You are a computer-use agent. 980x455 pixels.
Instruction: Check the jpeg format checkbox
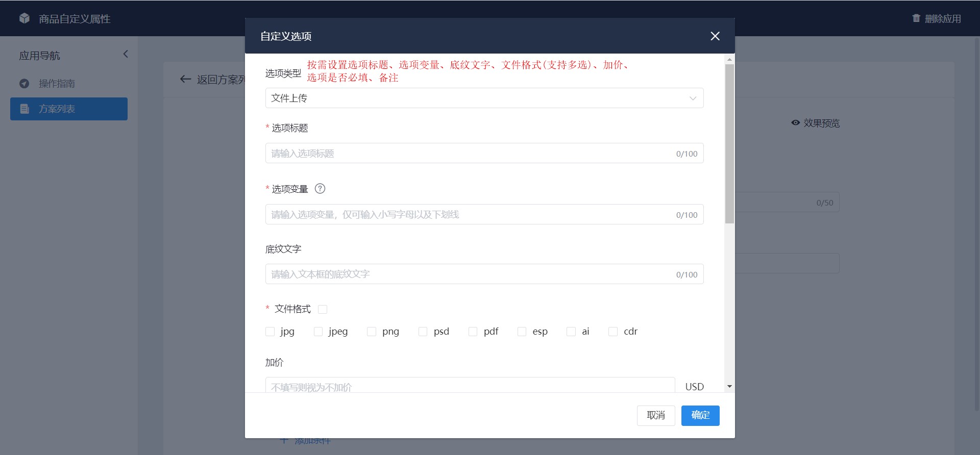coord(318,332)
